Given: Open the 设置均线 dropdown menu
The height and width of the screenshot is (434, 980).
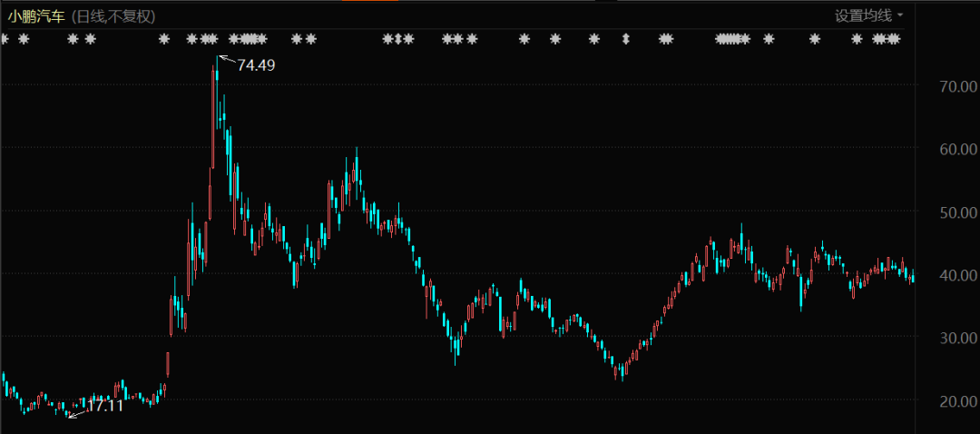Looking at the screenshot, I should (869, 15).
